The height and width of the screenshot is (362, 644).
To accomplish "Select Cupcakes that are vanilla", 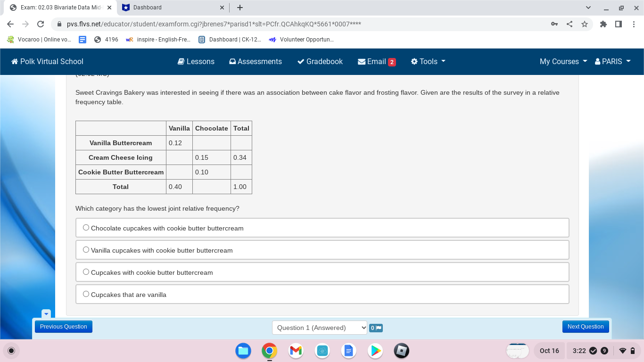I will click(86, 294).
